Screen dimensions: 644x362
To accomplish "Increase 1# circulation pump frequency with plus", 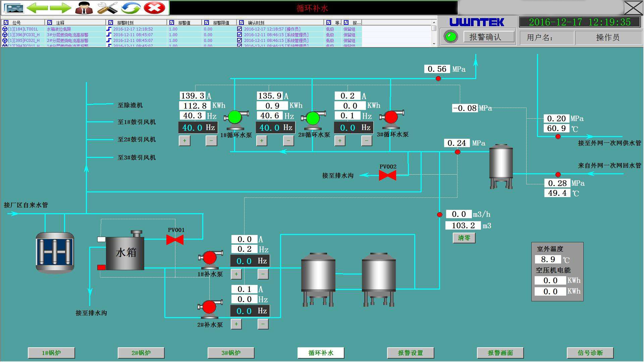I will point(184,141).
